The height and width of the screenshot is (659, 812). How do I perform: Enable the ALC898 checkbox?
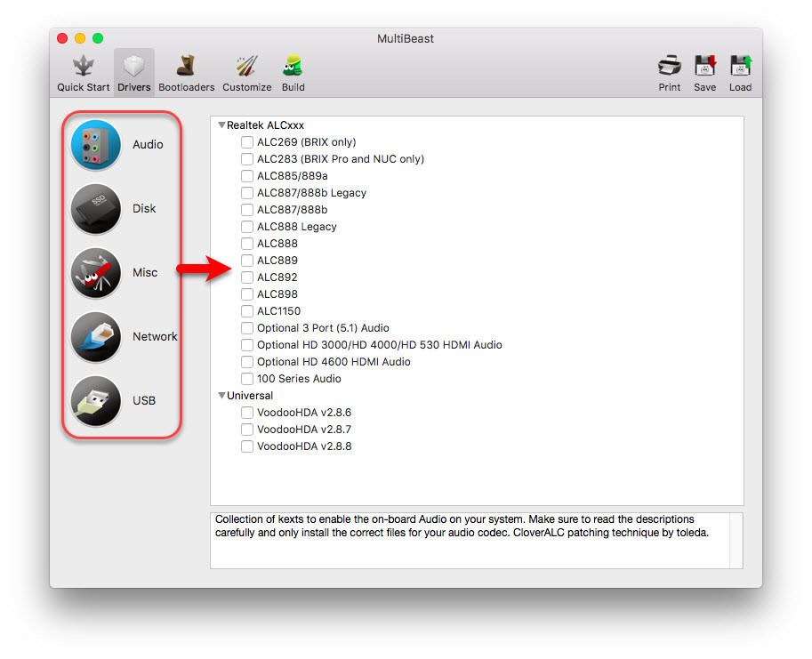tap(247, 294)
